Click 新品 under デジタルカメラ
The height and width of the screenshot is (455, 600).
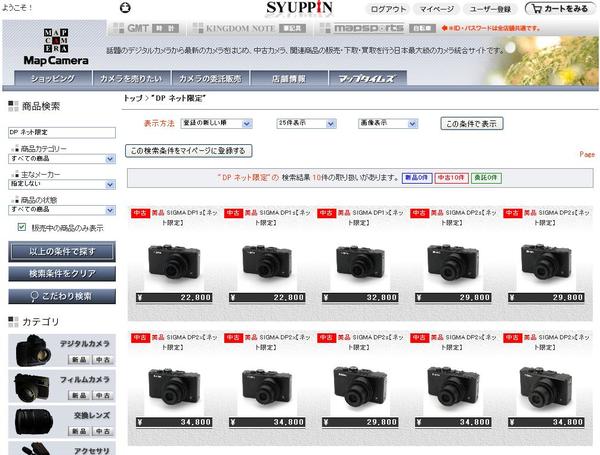pos(79,360)
